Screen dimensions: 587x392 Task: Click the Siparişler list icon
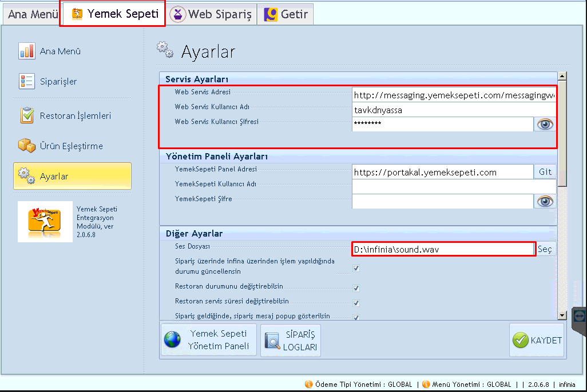click(x=26, y=81)
